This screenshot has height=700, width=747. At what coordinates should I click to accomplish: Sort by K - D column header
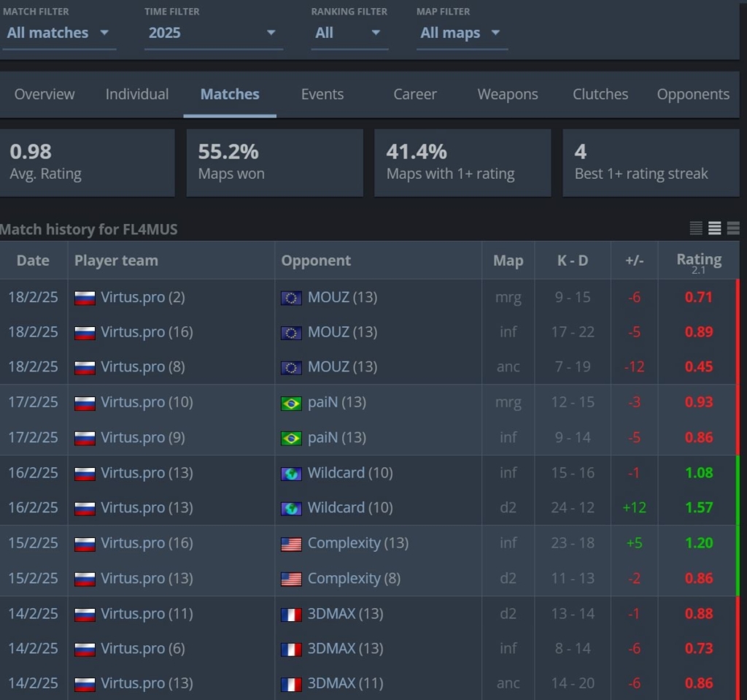coord(572,261)
